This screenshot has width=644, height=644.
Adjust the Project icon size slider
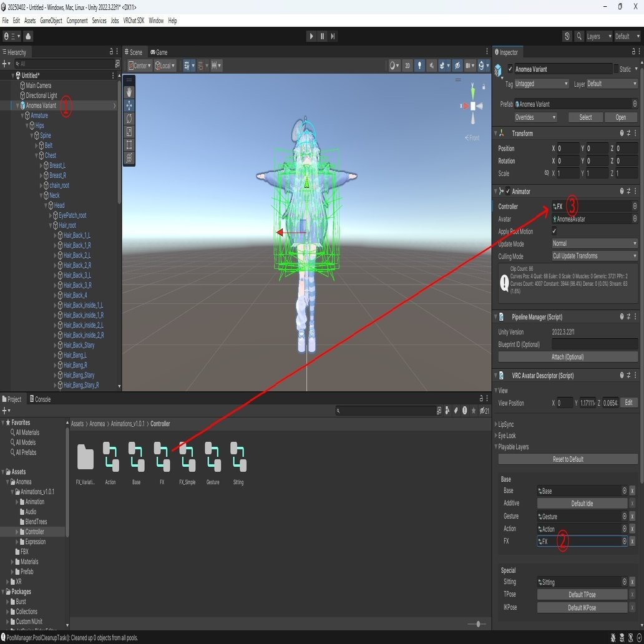[x=477, y=624]
